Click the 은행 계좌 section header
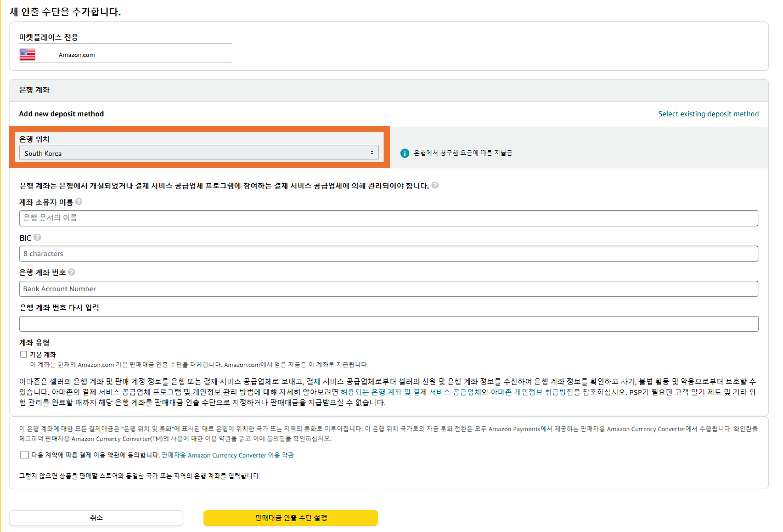 point(34,90)
